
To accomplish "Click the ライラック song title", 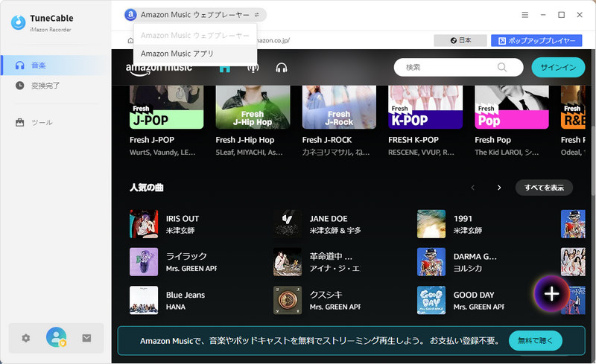I will coord(186,257).
